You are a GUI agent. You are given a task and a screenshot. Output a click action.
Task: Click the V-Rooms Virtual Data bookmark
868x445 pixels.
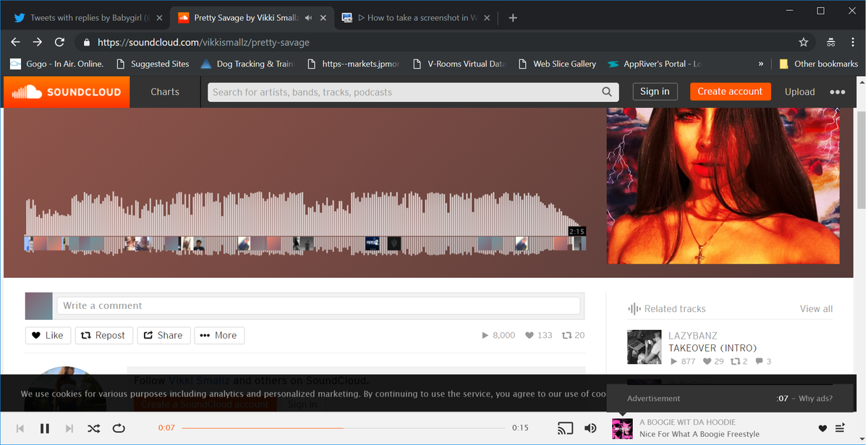tap(459, 64)
